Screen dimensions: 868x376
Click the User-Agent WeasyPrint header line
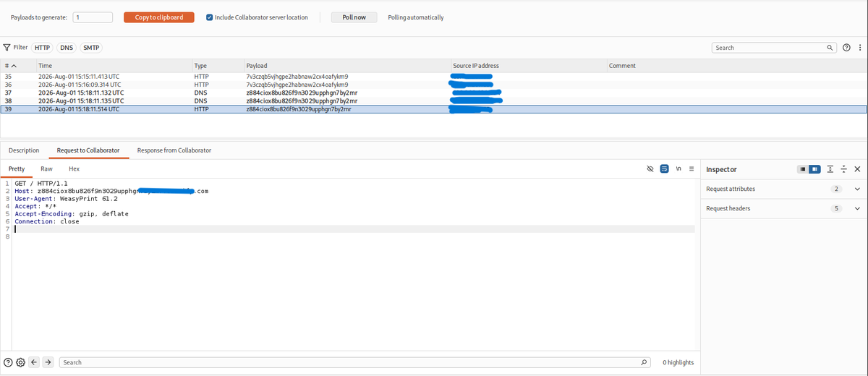point(66,199)
